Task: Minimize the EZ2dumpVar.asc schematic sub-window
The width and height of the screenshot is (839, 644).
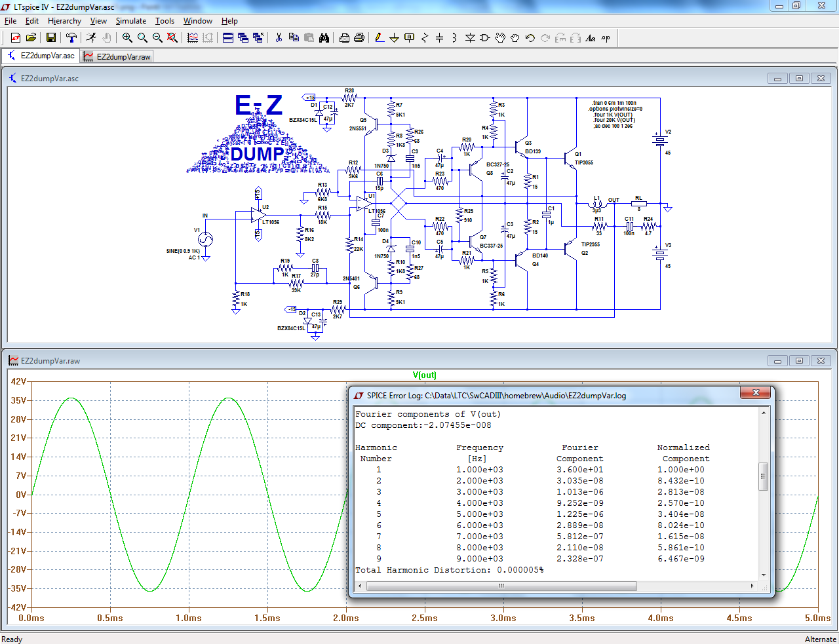Action: pyautogui.click(x=778, y=79)
